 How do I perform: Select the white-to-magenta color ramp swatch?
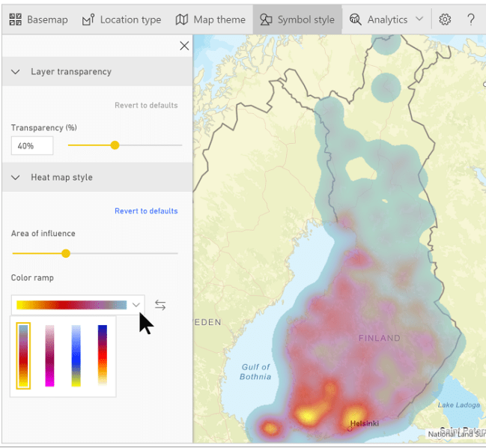click(x=49, y=356)
